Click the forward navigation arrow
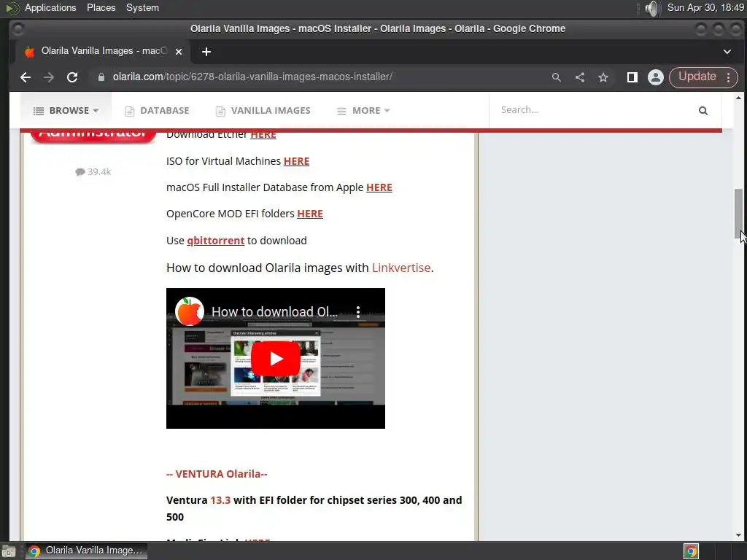The image size is (747, 560). click(x=49, y=77)
